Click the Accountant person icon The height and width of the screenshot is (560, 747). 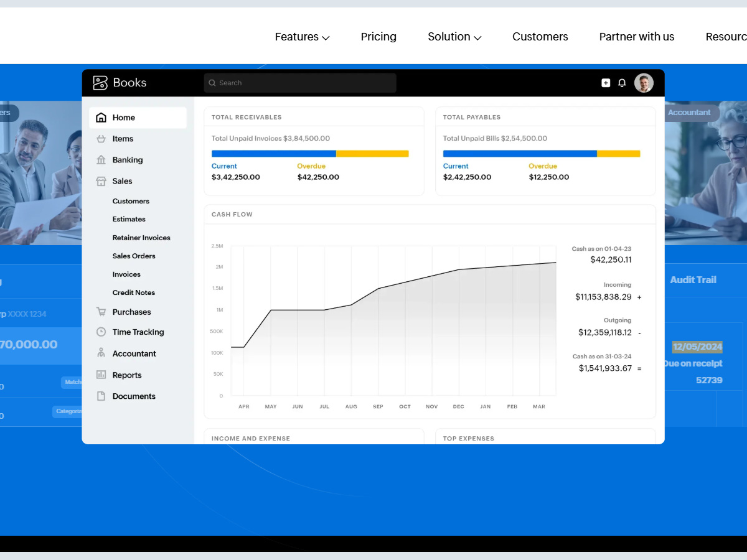tap(101, 353)
